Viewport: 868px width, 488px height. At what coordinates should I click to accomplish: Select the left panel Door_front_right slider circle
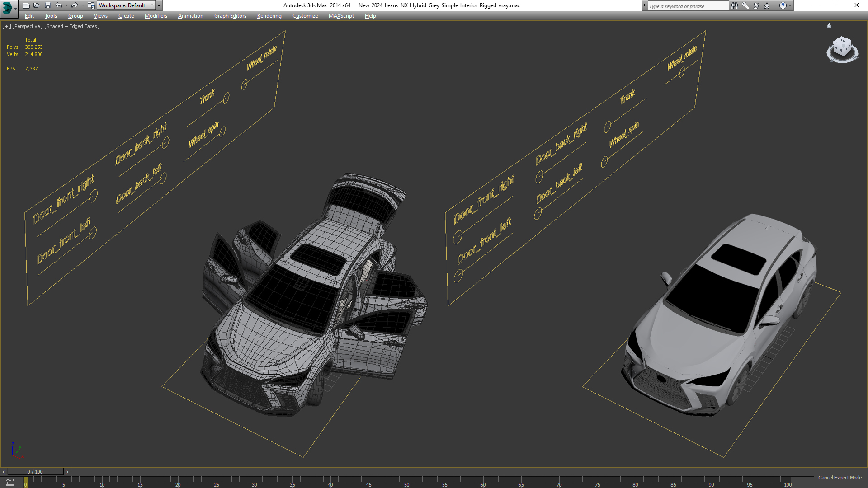click(x=93, y=196)
